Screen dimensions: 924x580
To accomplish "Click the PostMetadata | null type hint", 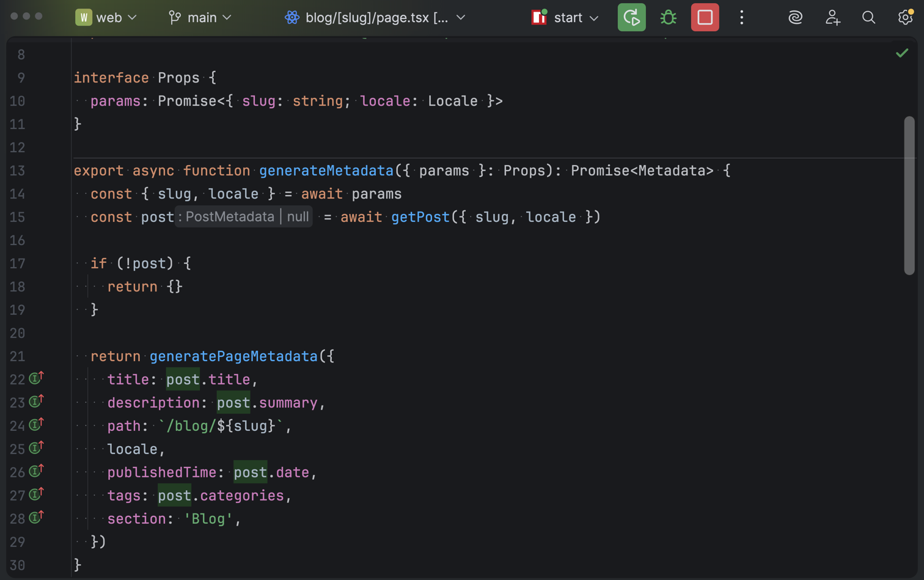I will click(x=244, y=217).
